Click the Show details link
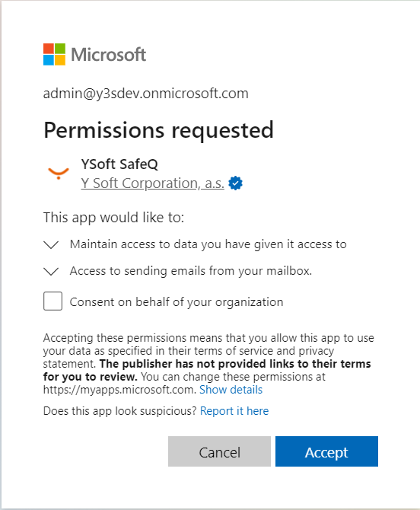This screenshot has width=420, height=510. tap(231, 390)
